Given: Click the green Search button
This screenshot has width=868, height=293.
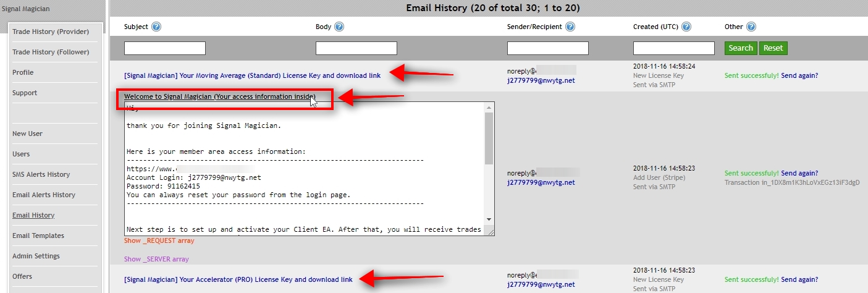Looking at the screenshot, I should [741, 48].
